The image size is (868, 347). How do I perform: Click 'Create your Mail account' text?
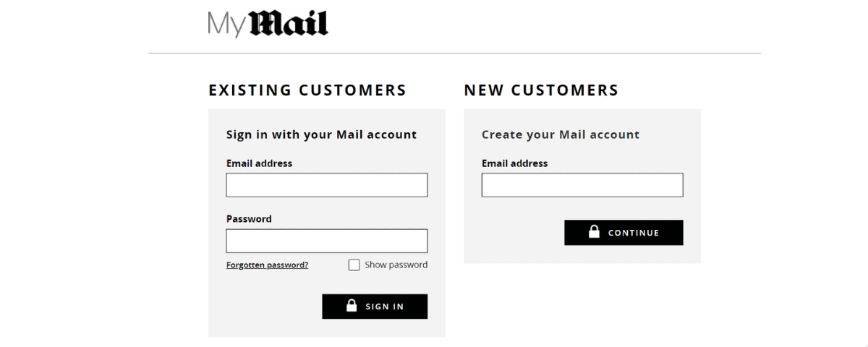coord(561,134)
